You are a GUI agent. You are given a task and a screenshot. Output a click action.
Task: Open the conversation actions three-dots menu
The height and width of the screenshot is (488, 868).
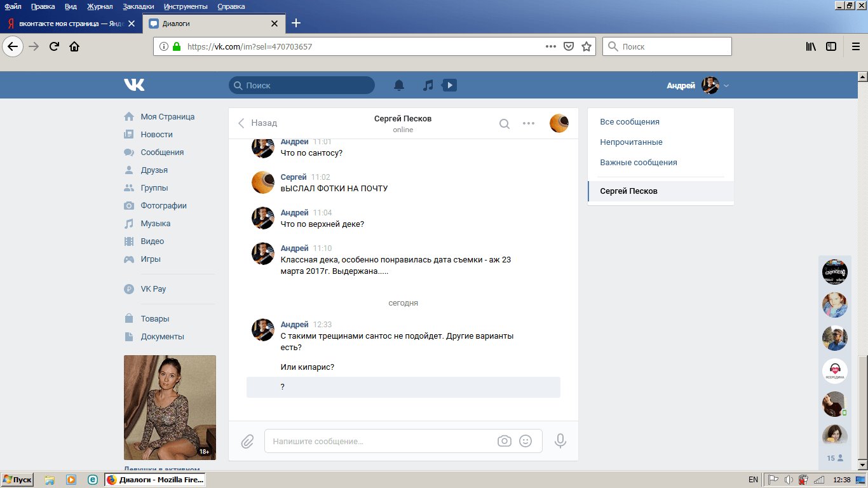(x=529, y=124)
